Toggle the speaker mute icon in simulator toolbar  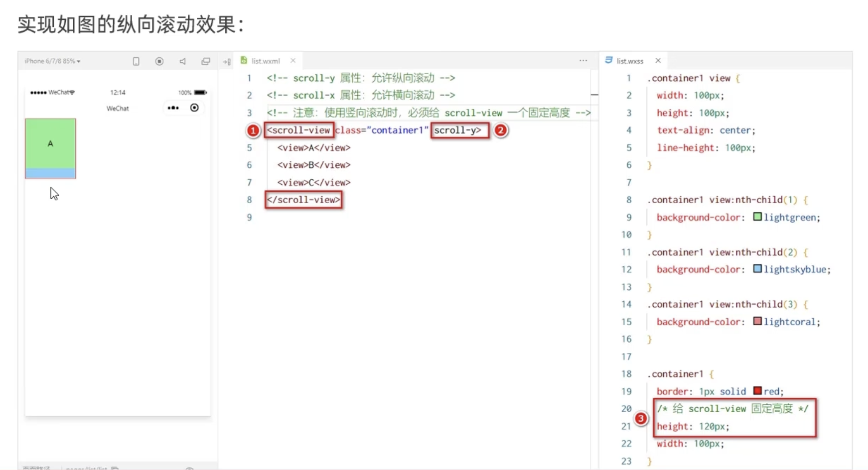point(183,61)
